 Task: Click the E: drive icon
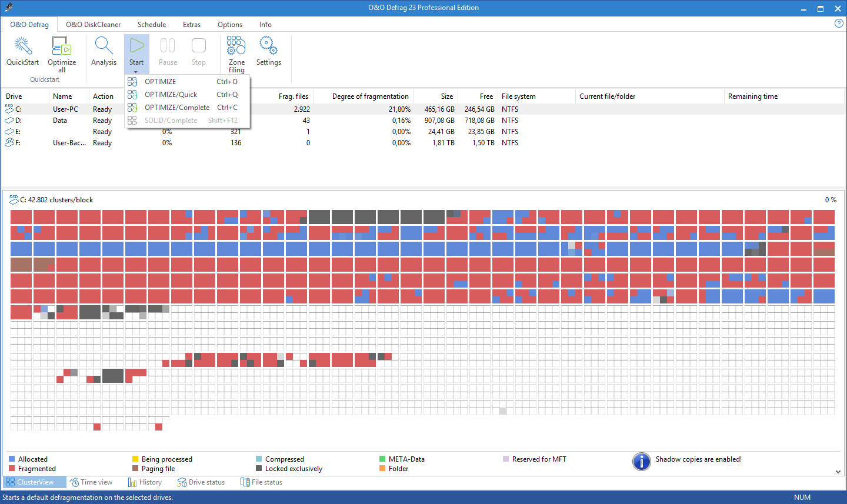9,131
